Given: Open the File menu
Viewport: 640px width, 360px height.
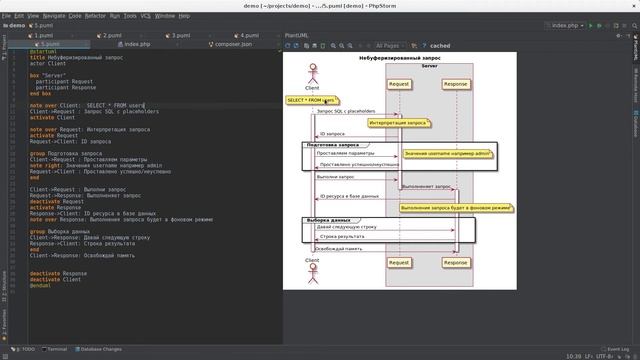Looking at the screenshot, I should pyautogui.click(x=6, y=16).
